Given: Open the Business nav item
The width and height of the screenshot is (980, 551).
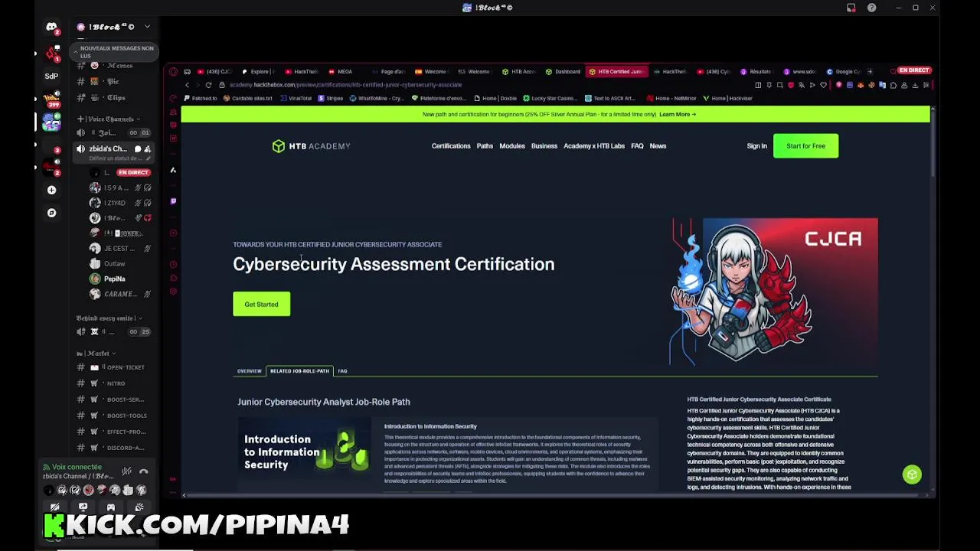Looking at the screenshot, I should click(x=544, y=146).
